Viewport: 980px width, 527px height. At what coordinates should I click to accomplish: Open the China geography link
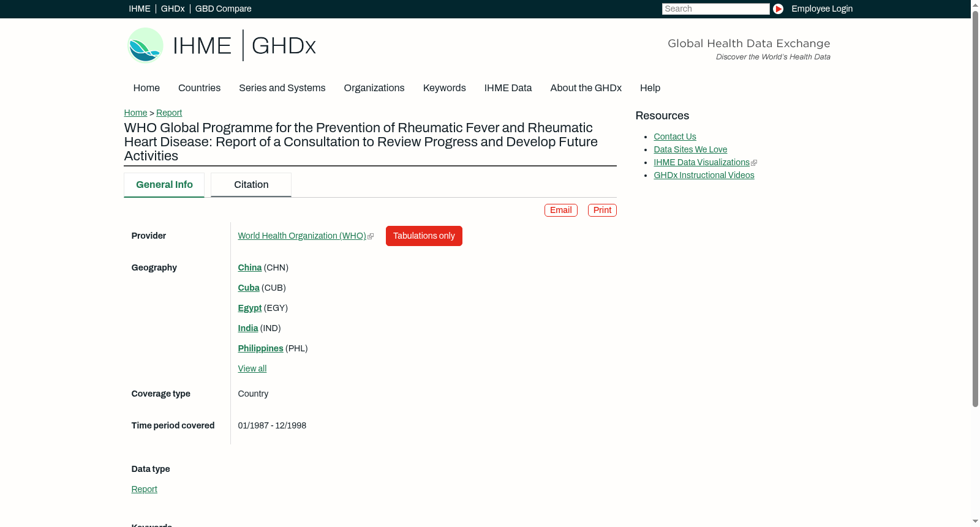(x=250, y=267)
